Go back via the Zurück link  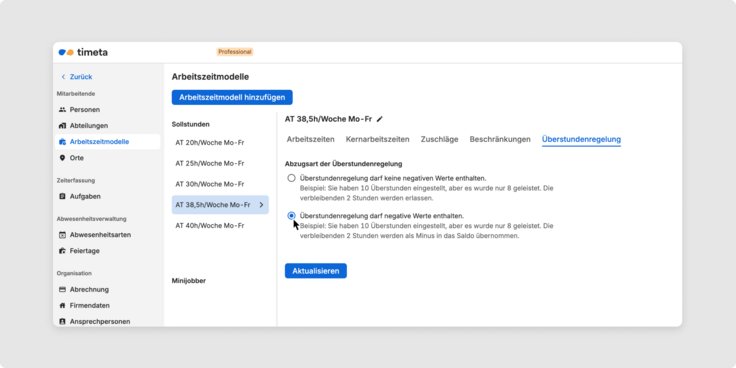81,77
